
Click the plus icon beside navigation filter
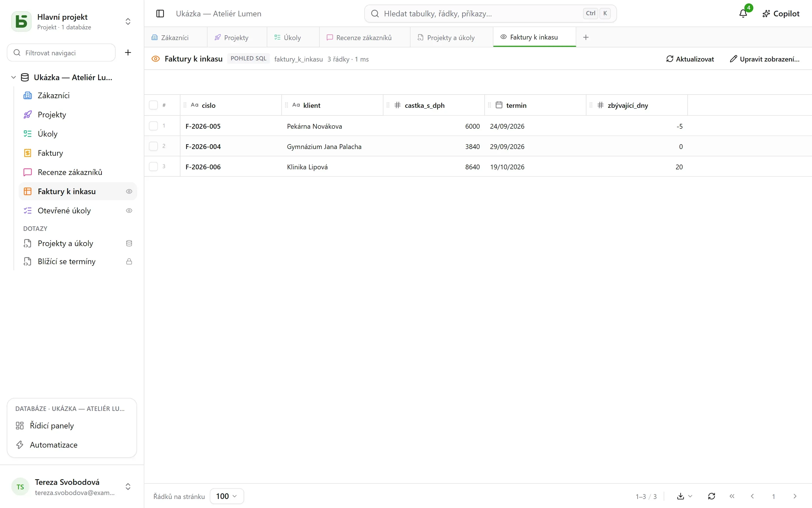click(128, 52)
